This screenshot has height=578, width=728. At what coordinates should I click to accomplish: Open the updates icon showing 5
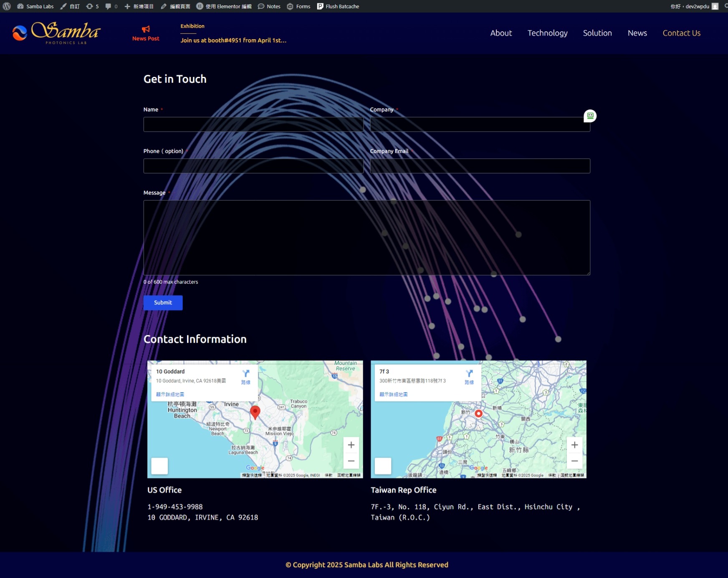click(x=92, y=6)
